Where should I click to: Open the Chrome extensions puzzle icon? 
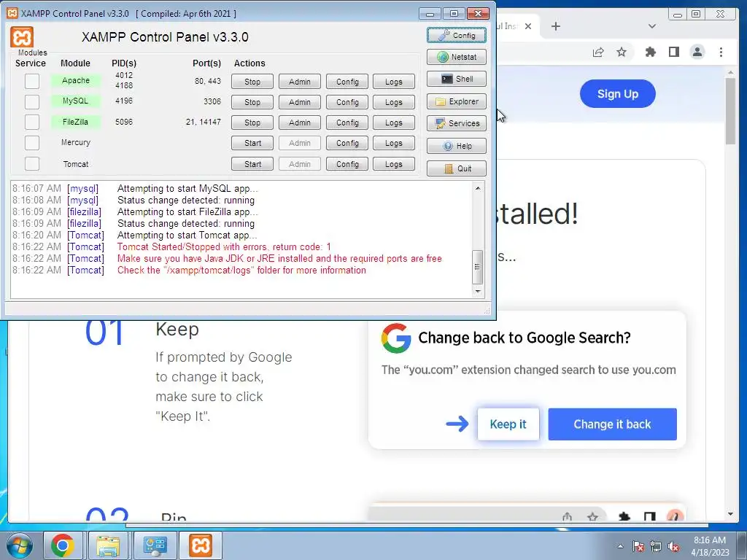tap(650, 52)
